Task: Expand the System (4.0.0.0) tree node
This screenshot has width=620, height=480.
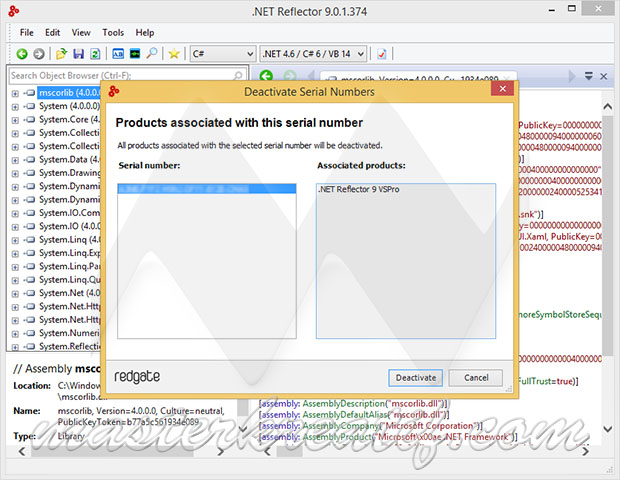Action: point(15,107)
